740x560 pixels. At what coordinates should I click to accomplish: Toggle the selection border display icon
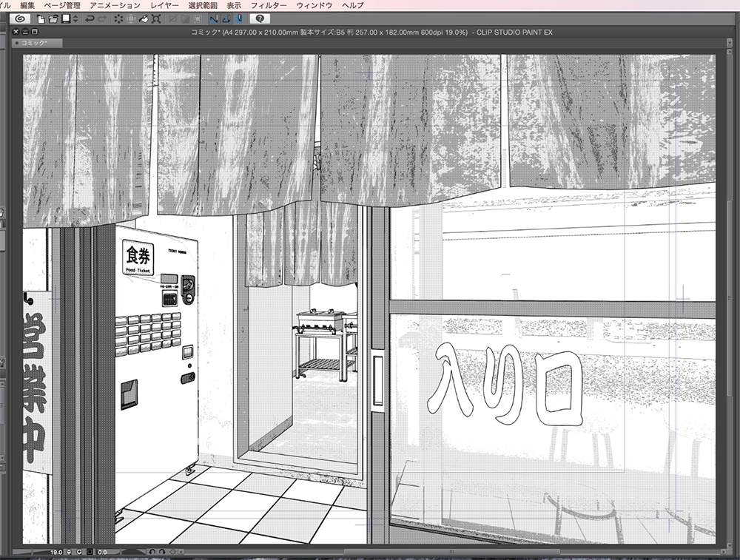point(198,19)
